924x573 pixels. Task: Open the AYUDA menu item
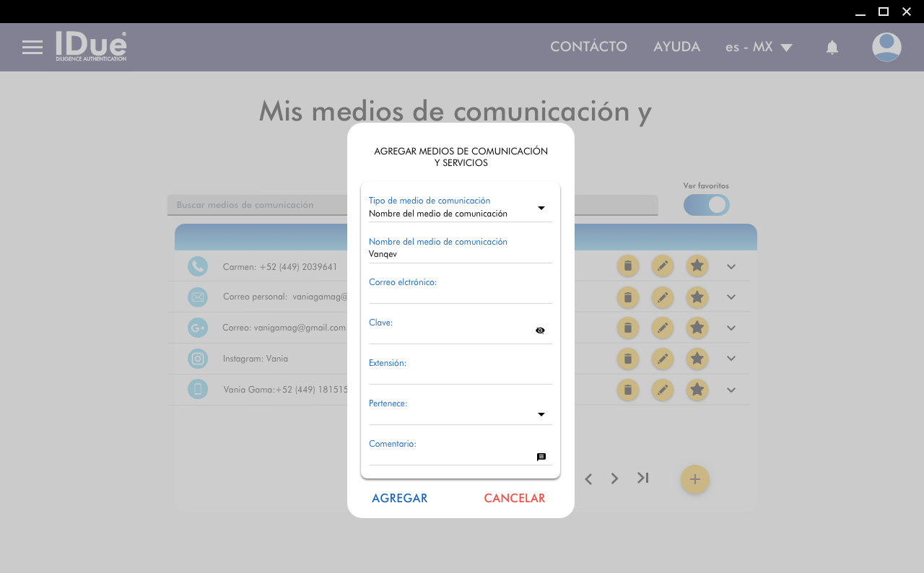(x=676, y=47)
